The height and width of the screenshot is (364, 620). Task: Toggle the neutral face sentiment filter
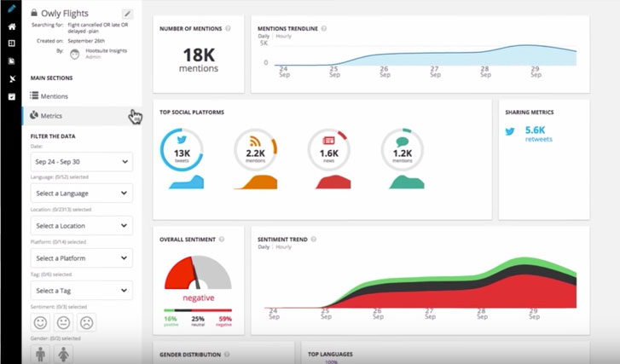pos(63,322)
